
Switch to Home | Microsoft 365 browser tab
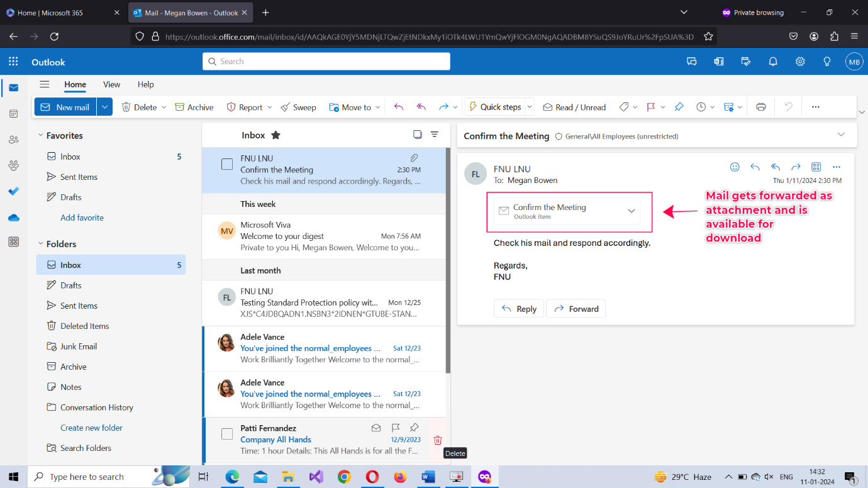[64, 13]
